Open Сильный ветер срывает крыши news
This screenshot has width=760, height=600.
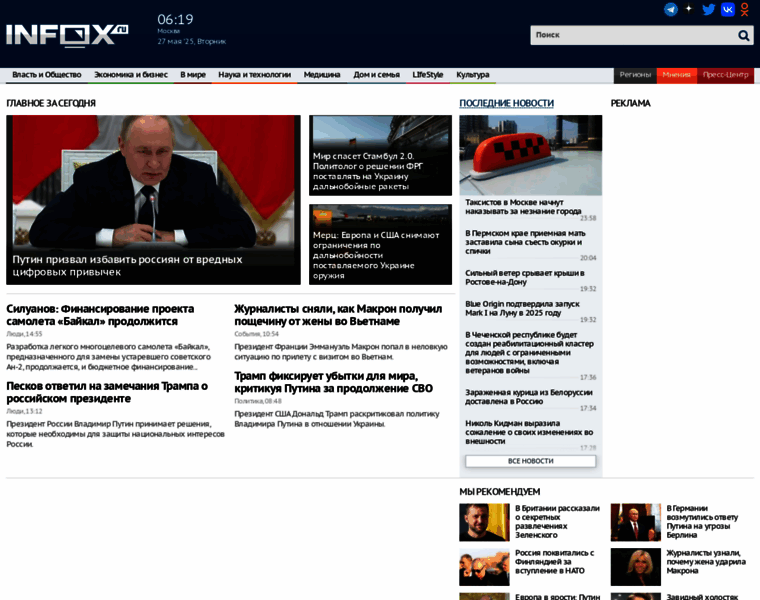[525, 278]
